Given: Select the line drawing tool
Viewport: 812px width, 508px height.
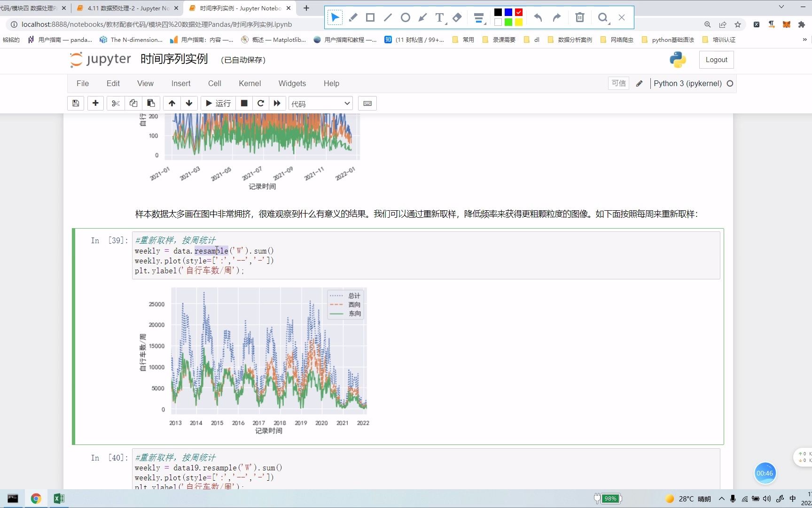Looking at the screenshot, I should [388, 18].
